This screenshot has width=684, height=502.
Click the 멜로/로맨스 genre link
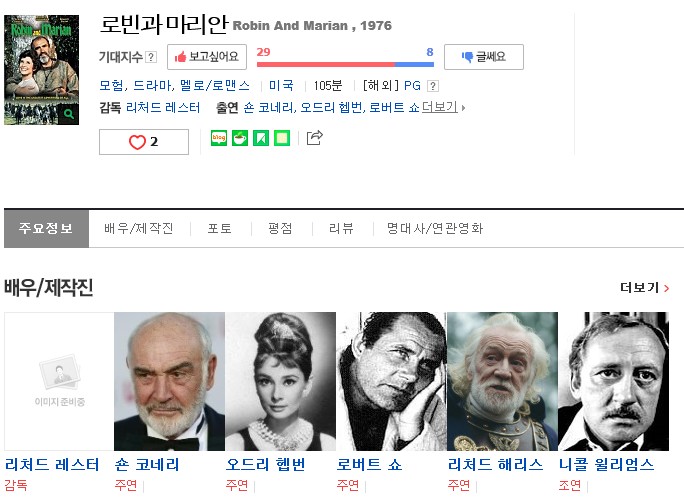(x=215, y=85)
